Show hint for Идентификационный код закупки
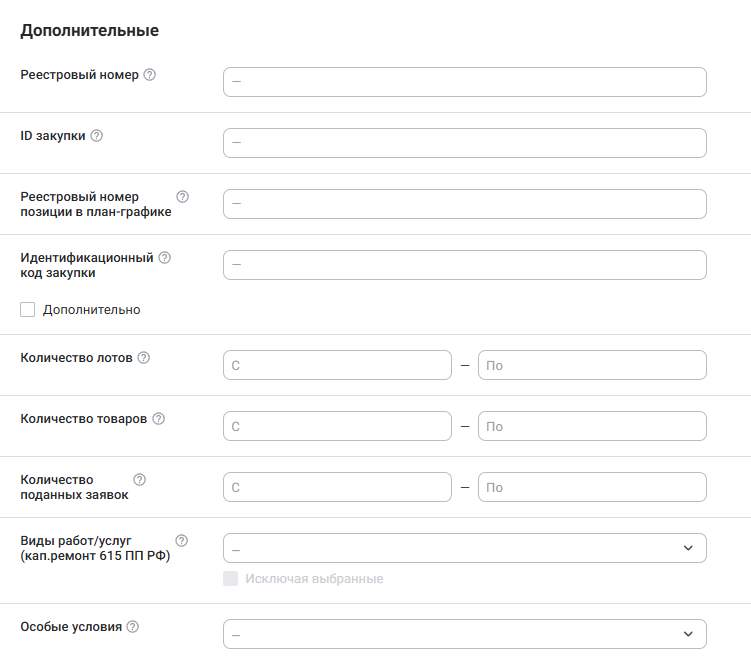 point(165,258)
